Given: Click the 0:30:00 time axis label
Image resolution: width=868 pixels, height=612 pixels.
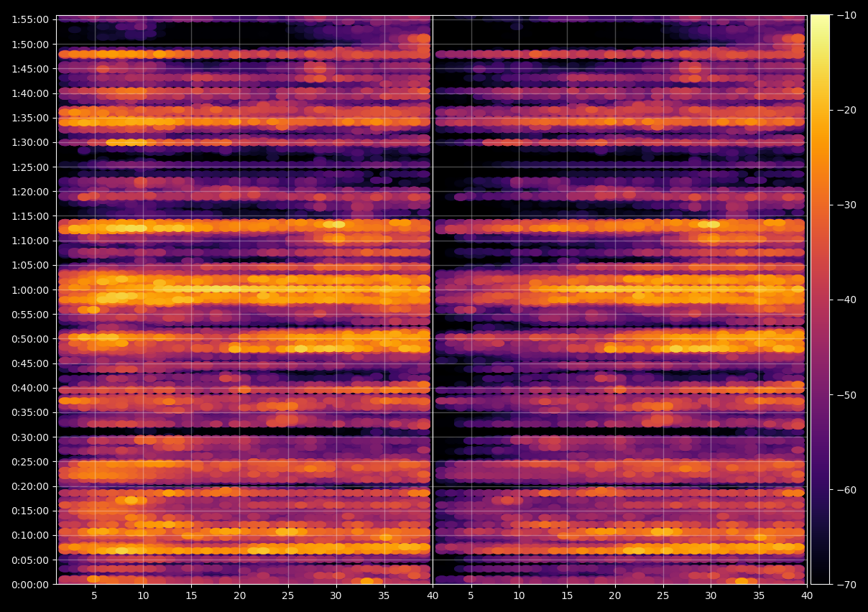Looking at the screenshot, I should coord(32,437).
